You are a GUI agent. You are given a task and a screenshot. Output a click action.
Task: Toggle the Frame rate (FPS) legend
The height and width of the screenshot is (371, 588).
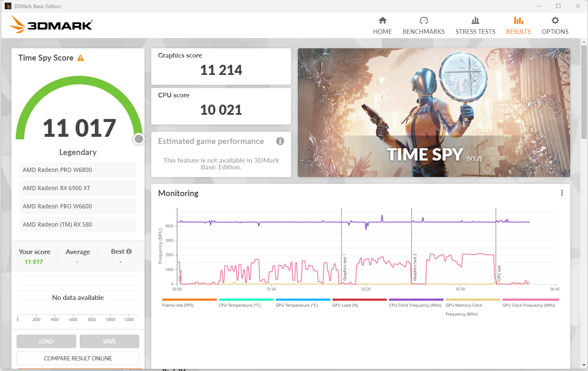point(189,303)
